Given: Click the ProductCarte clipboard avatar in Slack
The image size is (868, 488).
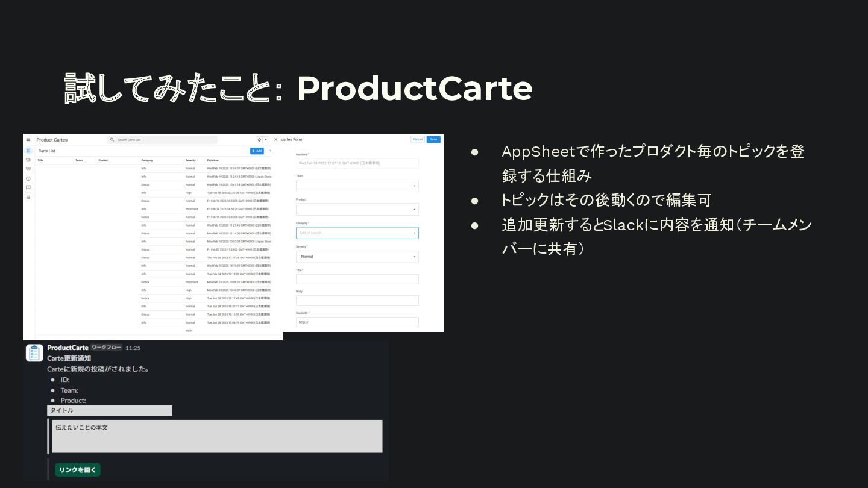Looking at the screenshot, I should [34, 352].
